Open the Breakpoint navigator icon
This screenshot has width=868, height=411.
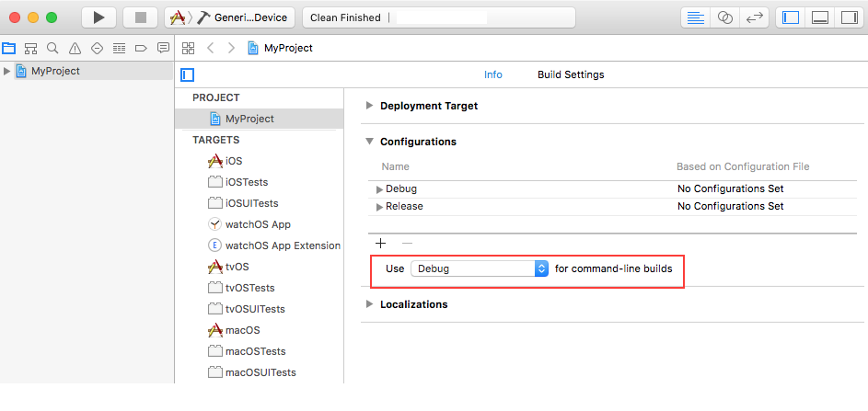141,48
